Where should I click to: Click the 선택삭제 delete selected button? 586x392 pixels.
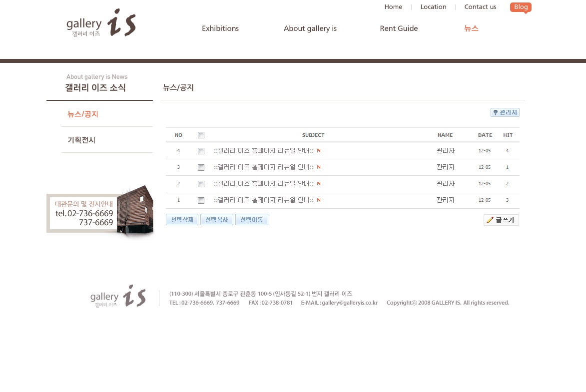(182, 220)
